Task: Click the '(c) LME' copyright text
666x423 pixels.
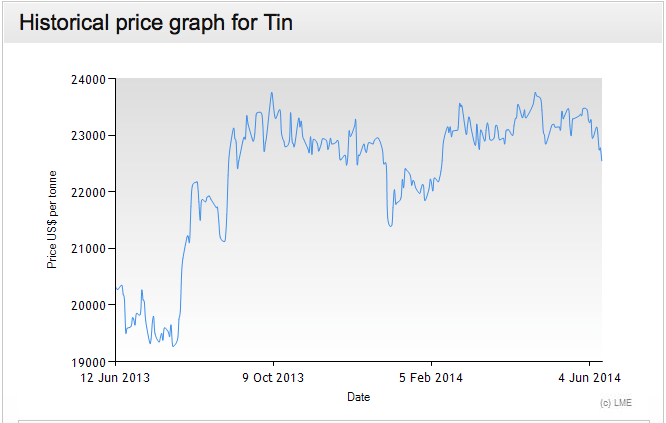Action: [x=616, y=402]
